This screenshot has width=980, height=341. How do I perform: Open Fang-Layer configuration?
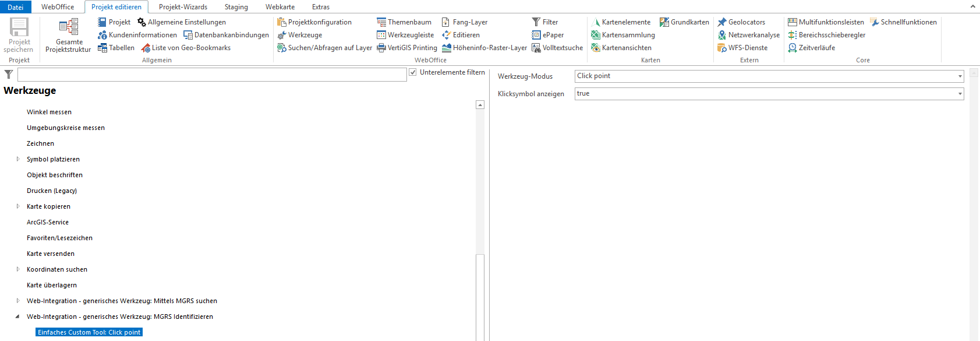pyautogui.click(x=465, y=22)
